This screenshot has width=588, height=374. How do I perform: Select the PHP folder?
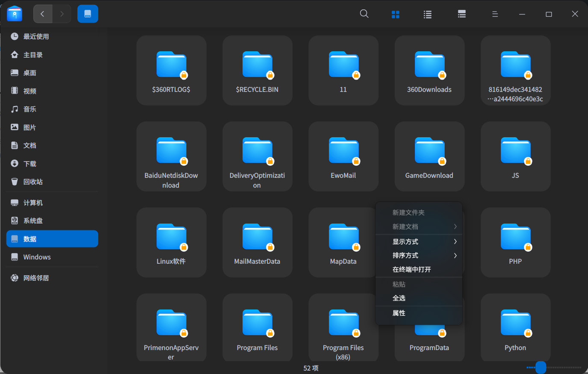click(516, 242)
